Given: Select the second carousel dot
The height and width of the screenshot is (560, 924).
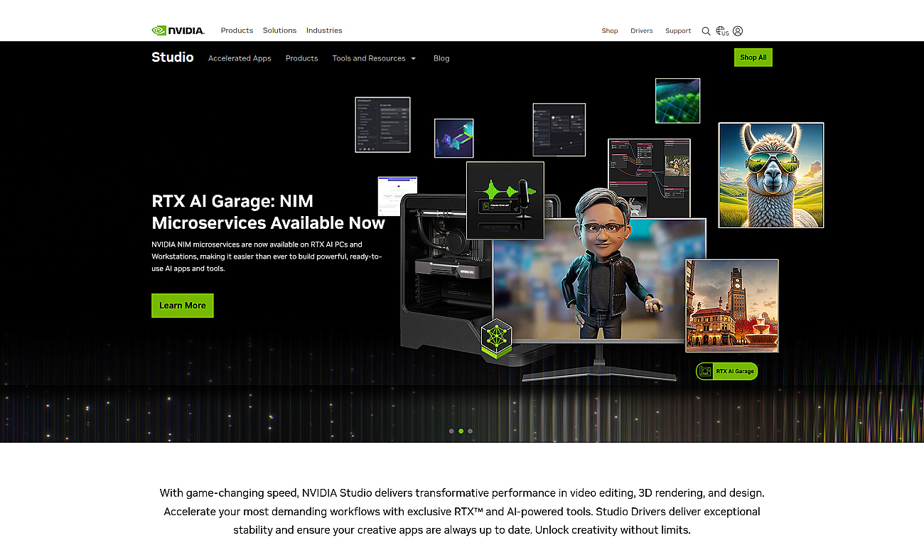Looking at the screenshot, I should pyautogui.click(x=461, y=431).
